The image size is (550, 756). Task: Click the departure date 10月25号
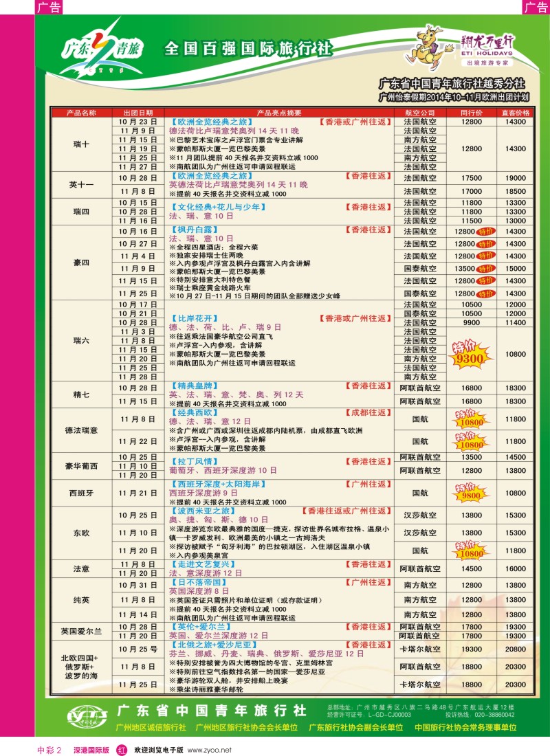click(138, 649)
